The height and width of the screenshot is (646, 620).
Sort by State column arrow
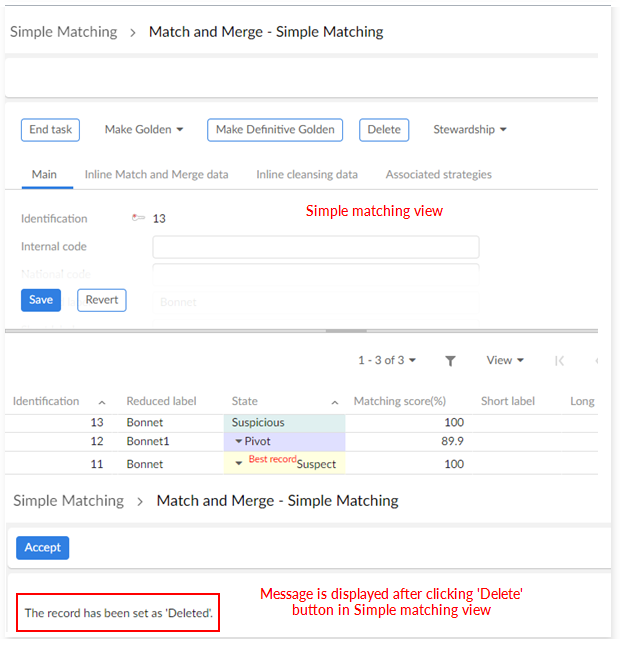335,402
